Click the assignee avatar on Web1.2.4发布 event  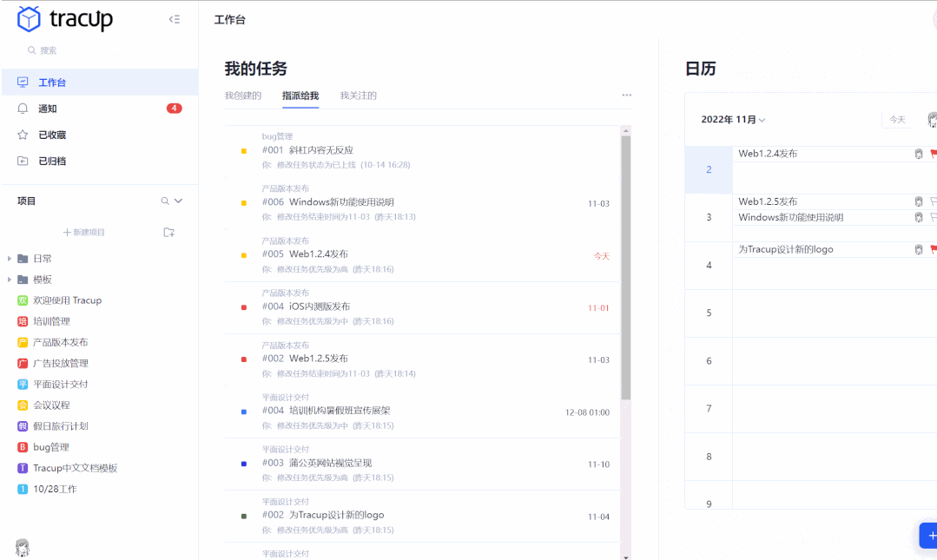(x=918, y=154)
